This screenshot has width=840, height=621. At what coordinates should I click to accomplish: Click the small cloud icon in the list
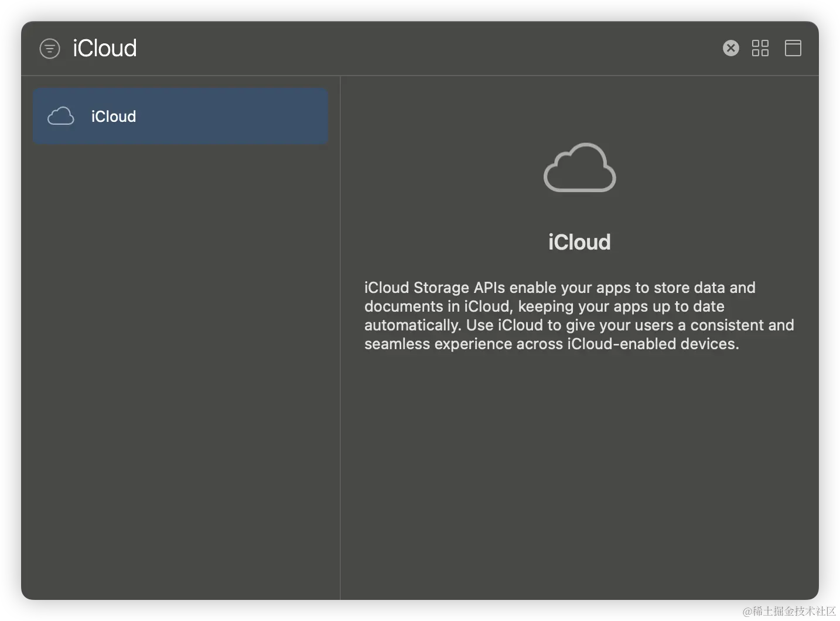(x=61, y=116)
